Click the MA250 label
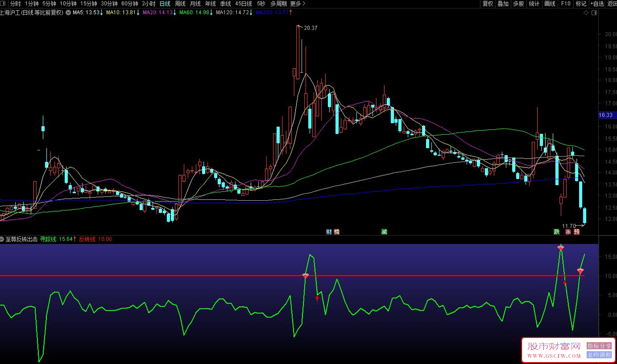 coord(274,13)
